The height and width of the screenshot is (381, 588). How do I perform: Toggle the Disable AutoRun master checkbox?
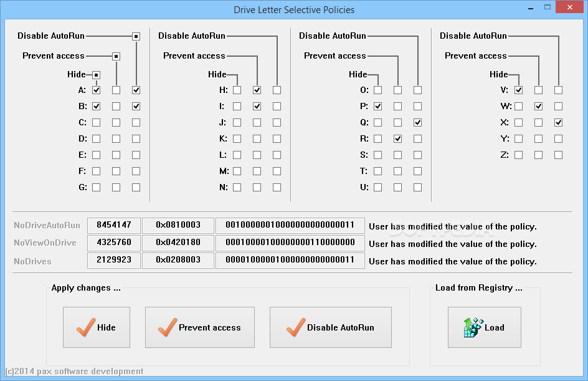(136, 36)
